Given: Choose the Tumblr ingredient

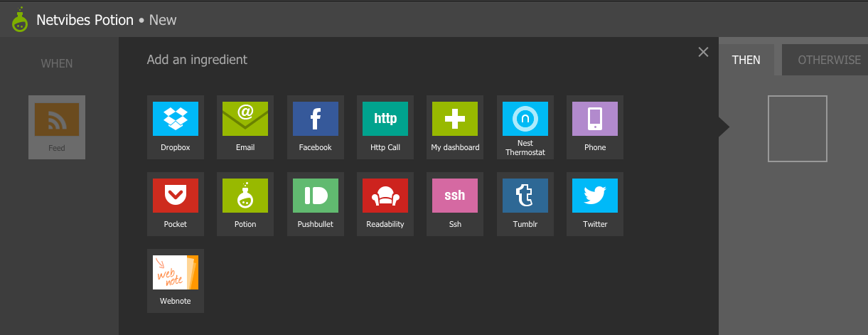Looking at the screenshot, I should [x=525, y=204].
